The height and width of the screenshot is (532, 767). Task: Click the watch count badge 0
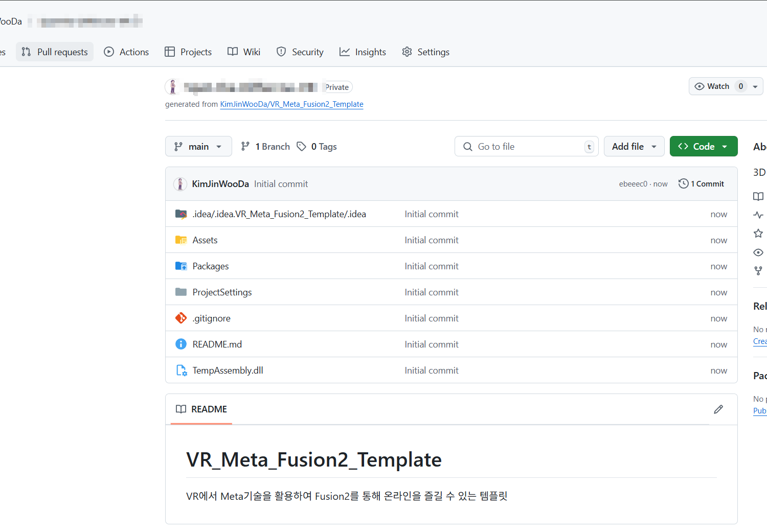coord(741,86)
